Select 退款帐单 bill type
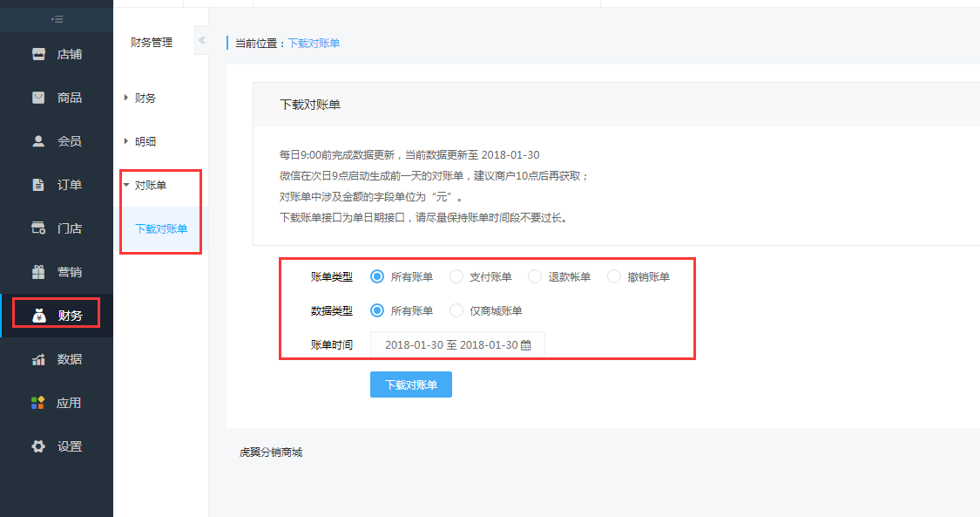 coord(534,276)
